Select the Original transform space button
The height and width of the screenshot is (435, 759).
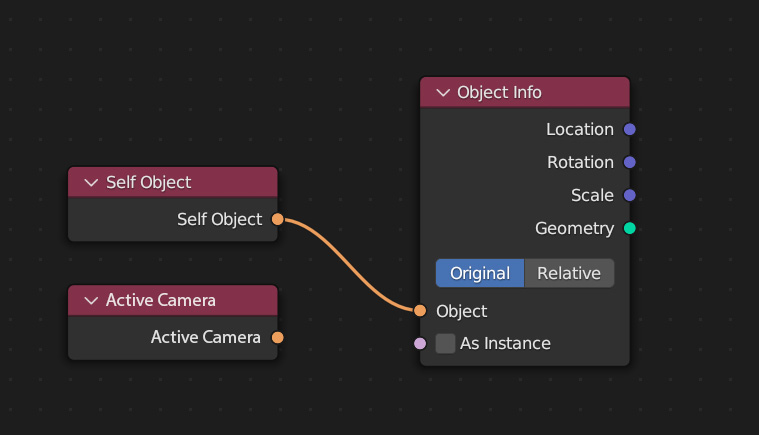[x=480, y=273]
